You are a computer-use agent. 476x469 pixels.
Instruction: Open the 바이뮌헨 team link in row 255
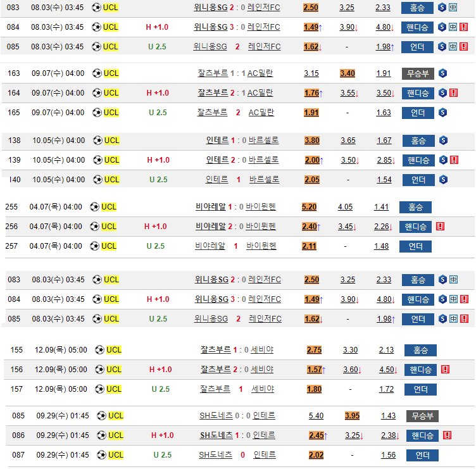[x=261, y=206]
